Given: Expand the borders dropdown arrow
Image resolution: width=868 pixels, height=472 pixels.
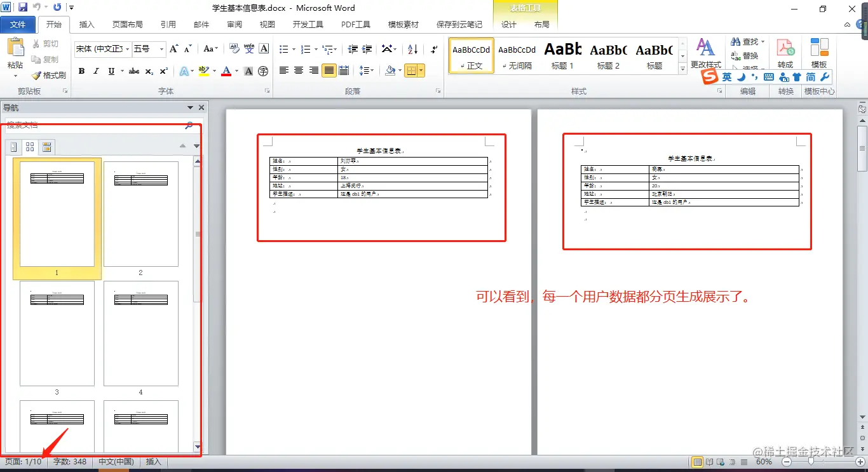Looking at the screenshot, I should click(x=421, y=71).
